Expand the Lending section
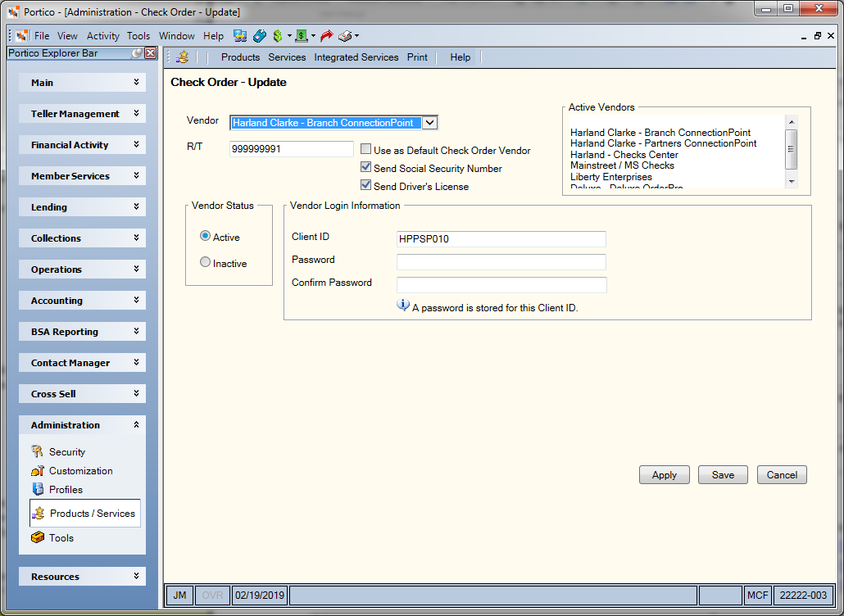This screenshot has width=844, height=616. coord(83,207)
